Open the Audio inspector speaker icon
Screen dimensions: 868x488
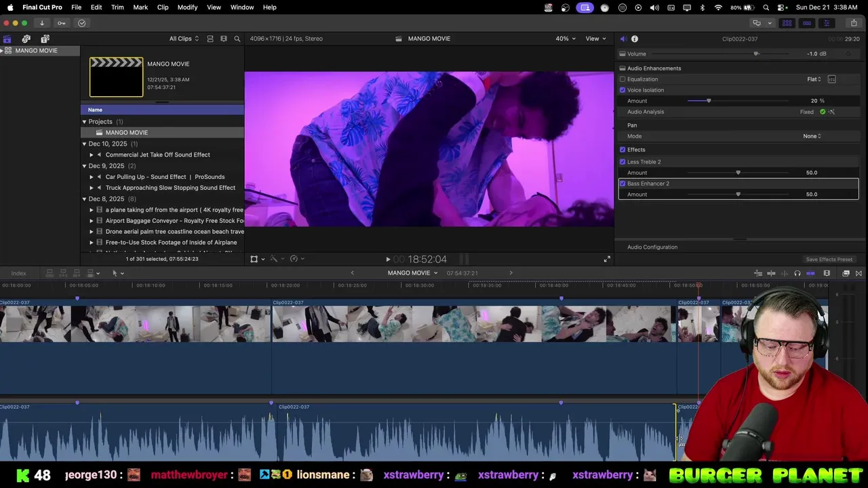pyautogui.click(x=623, y=39)
